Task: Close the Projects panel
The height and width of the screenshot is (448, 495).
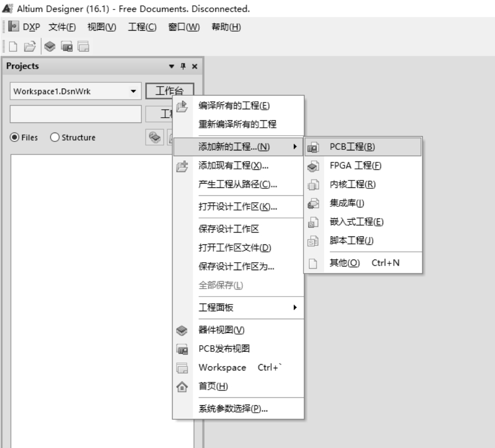Action: click(x=195, y=66)
